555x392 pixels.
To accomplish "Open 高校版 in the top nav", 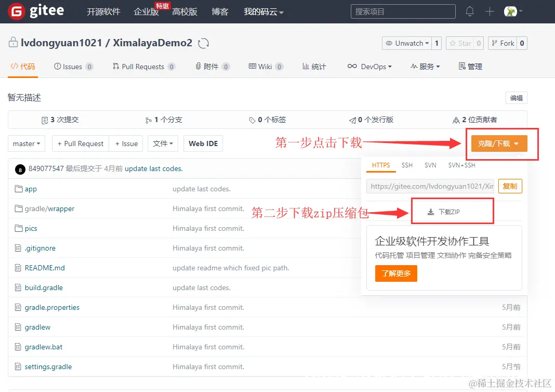I will click(x=185, y=11).
